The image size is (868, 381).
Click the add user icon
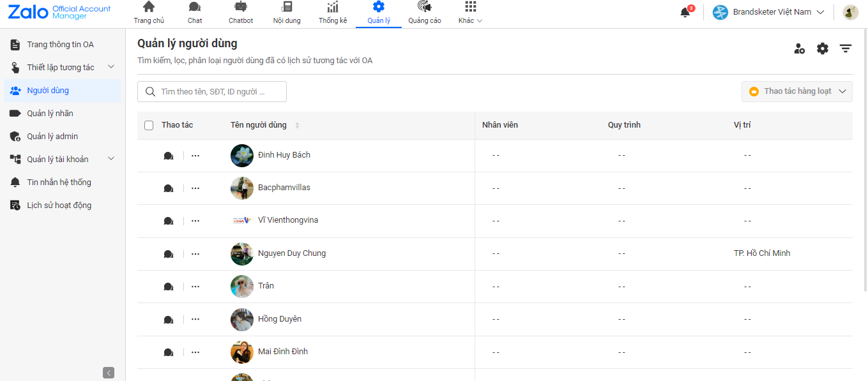799,49
